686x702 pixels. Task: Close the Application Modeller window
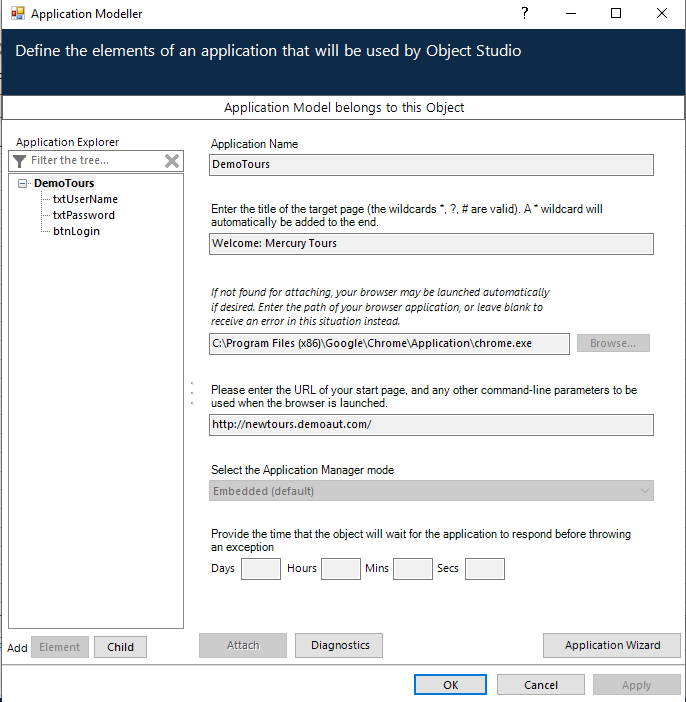[662, 13]
